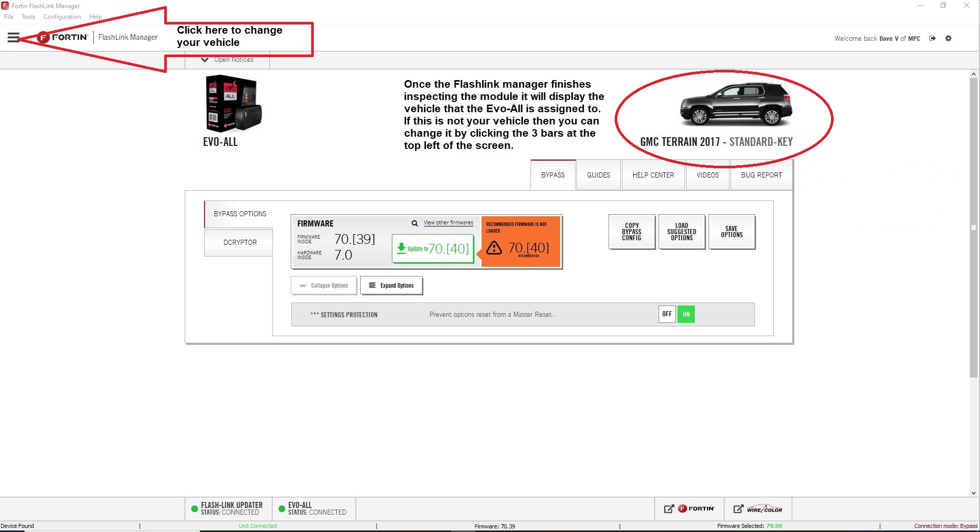This screenshot has height=532, width=980.
Task: Open settings gear icon in header
Action: [x=948, y=38]
